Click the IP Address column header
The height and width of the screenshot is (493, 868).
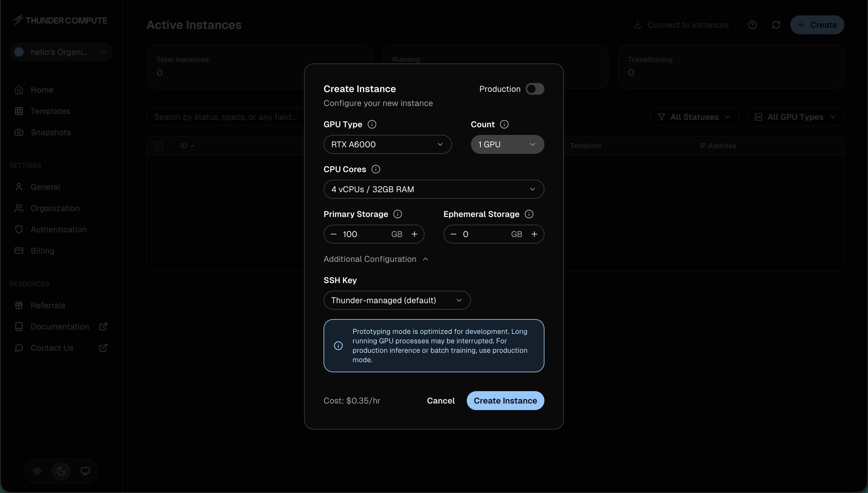click(718, 146)
